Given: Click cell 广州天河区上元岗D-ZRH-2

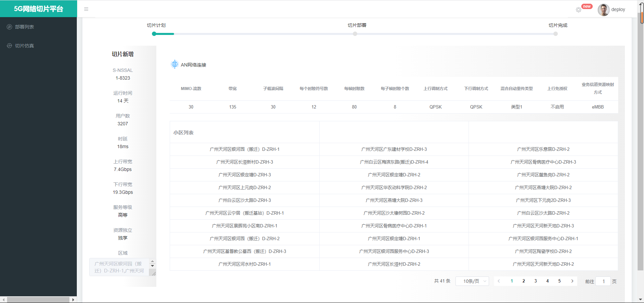Looking at the screenshot, I should [245, 187].
